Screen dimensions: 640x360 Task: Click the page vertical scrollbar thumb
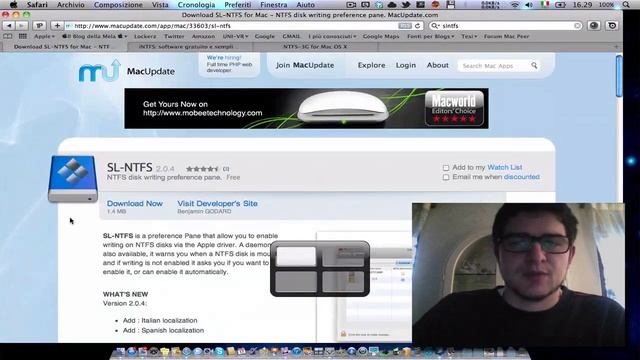(x=619, y=76)
